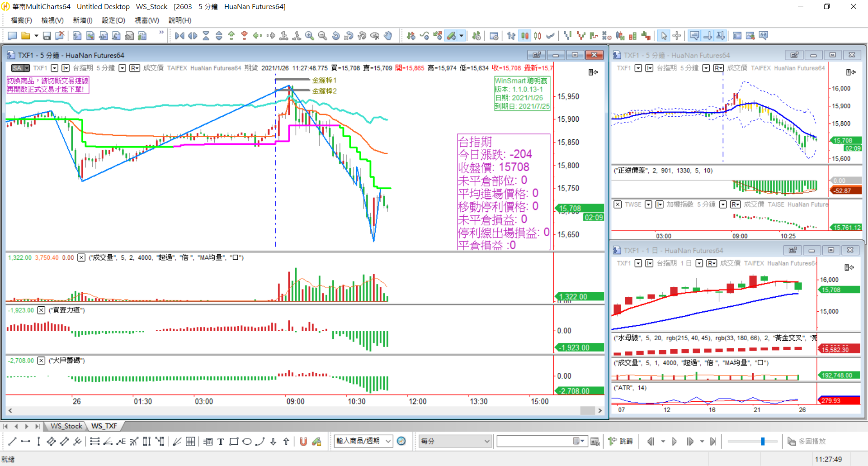The image size is (868, 466).
Task: Open the 檔案(F) menu
Action: (x=21, y=20)
